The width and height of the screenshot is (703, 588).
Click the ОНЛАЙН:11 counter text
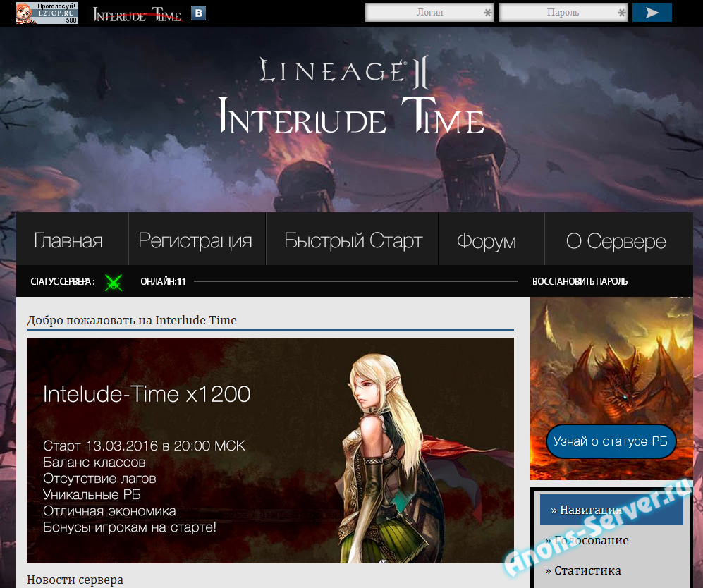pos(163,281)
